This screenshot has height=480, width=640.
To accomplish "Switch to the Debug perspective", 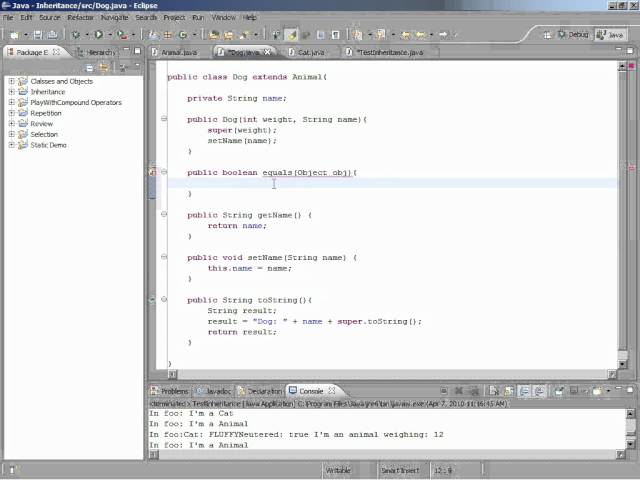I will click(573, 35).
